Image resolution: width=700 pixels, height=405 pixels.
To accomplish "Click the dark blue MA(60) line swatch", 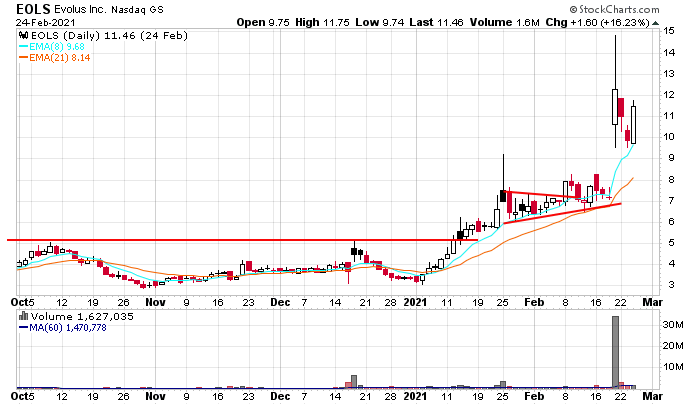I will [x=23, y=328].
